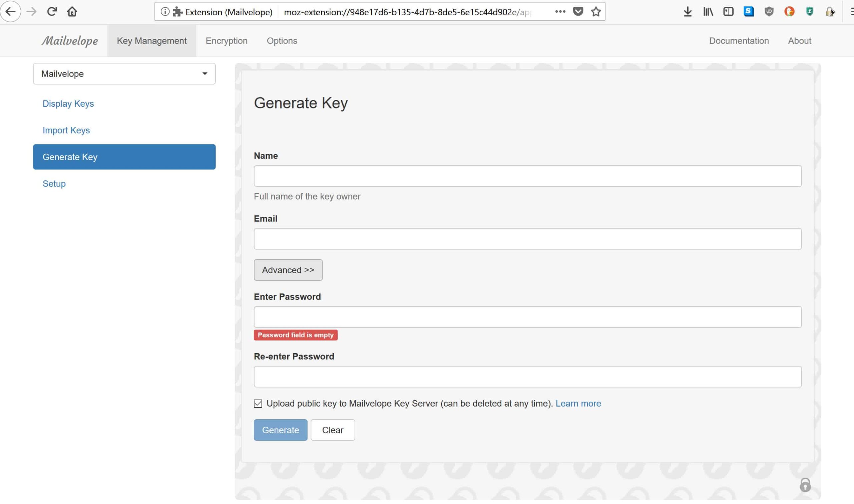The height and width of the screenshot is (504, 854).
Task: Open the Options tab
Action: (x=282, y=41)
